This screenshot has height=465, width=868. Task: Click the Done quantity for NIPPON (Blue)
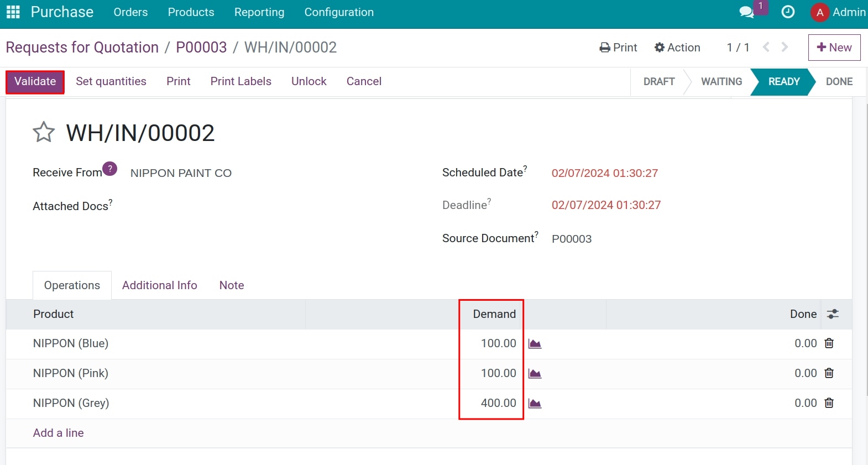pos(806,343)
